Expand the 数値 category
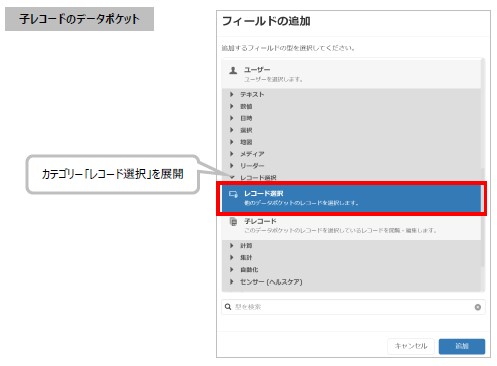This screenshot has width=497, height=366. click(351, 106)
